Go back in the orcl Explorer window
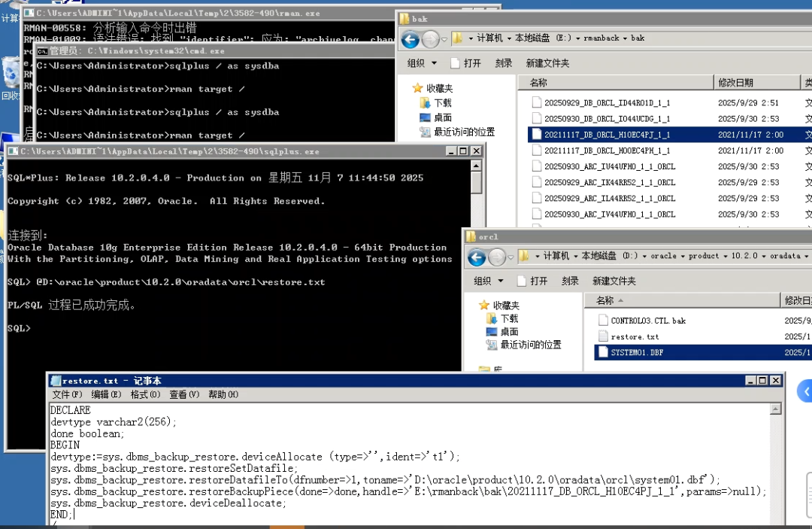The image size is (812, 529). point(477,257)
